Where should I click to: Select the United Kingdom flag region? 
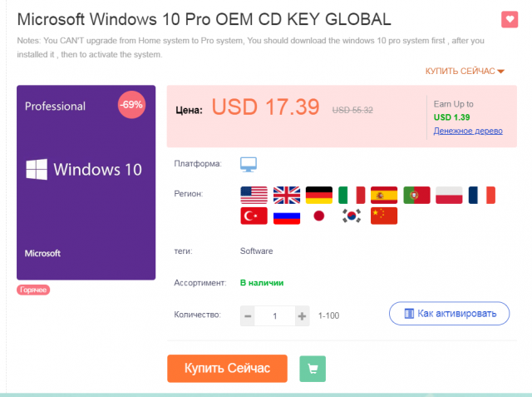[x=287, y=195]
